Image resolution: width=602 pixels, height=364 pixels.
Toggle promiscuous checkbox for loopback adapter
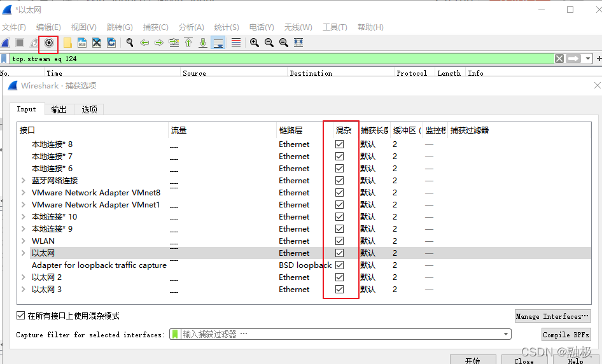(339, 265)
